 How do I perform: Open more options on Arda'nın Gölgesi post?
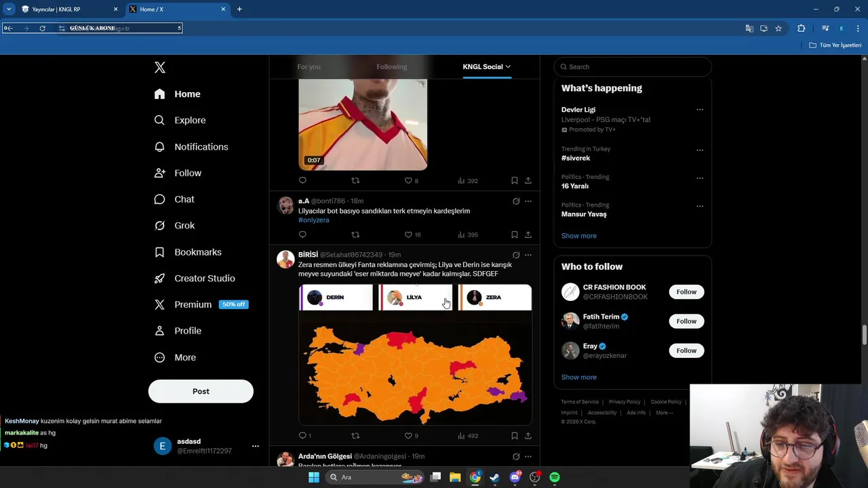click(528, 457)
